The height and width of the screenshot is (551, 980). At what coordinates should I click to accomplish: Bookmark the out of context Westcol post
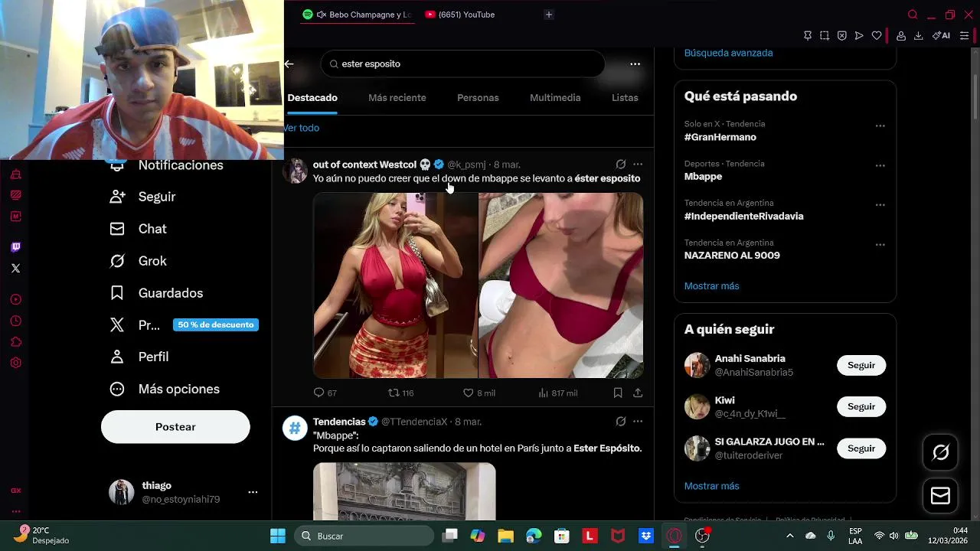(618, 393)
